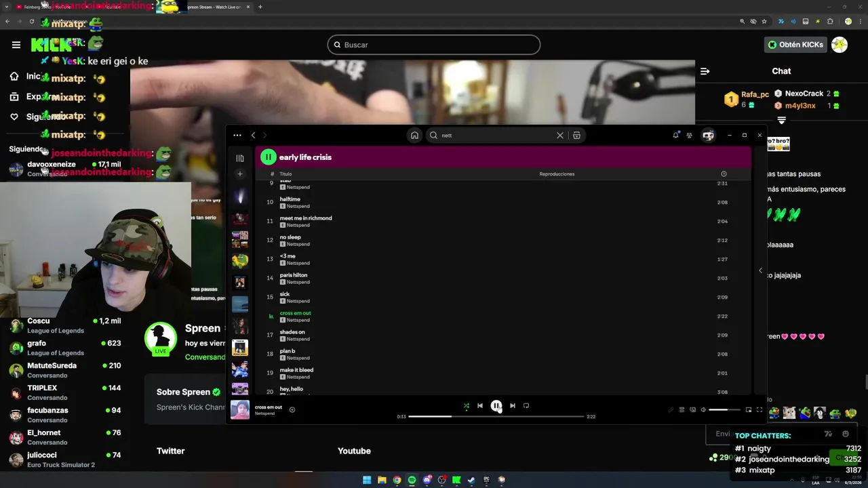Open facubanzas channel in sidebar

[65, 415]
